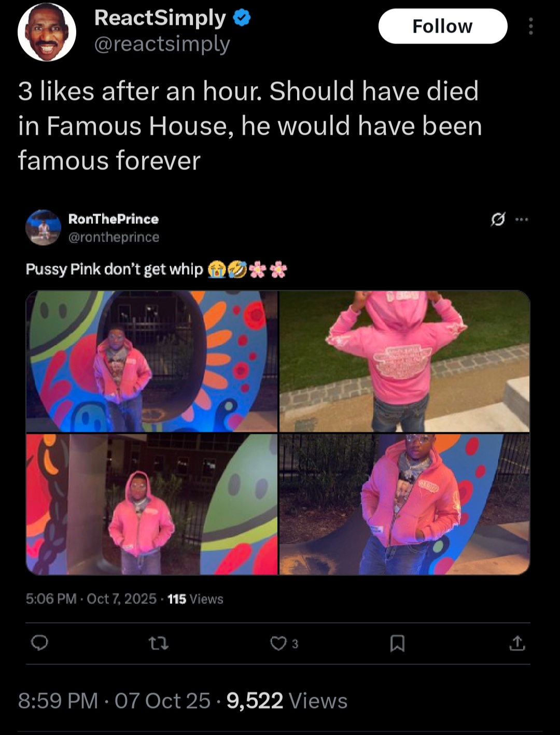Click the Follow button
This screenshot has height=735, width=560.
[x=443, y=26]
